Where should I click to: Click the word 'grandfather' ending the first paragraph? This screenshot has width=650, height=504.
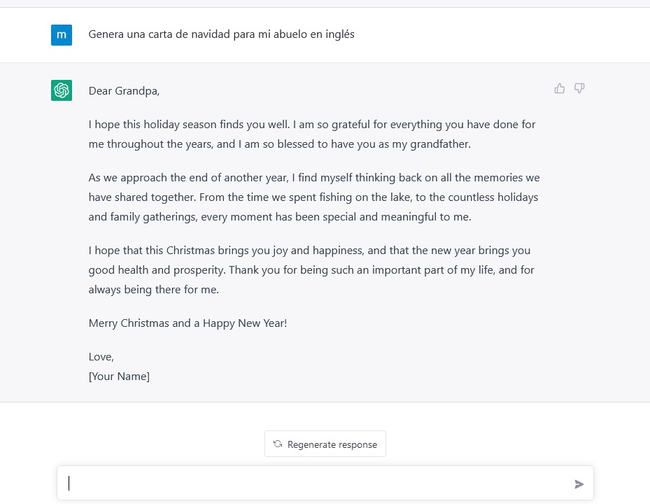(439, 144)
